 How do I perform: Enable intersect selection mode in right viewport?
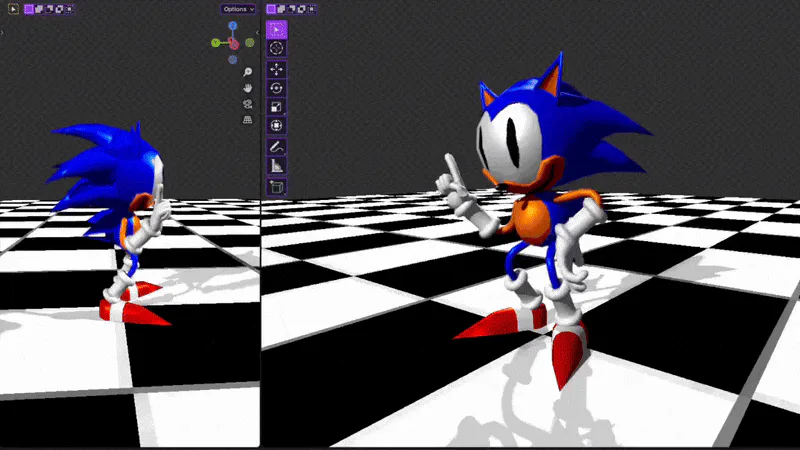[x=312, y=9]
